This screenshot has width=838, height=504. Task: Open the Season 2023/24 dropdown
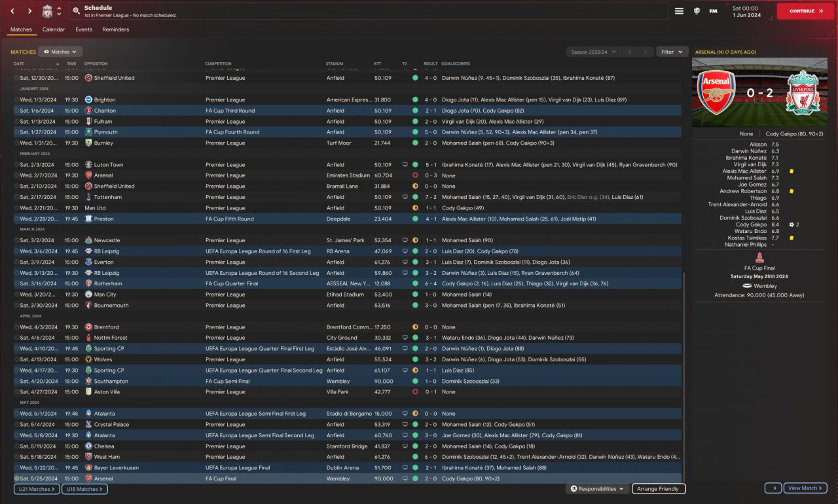(x=594, y=52)
